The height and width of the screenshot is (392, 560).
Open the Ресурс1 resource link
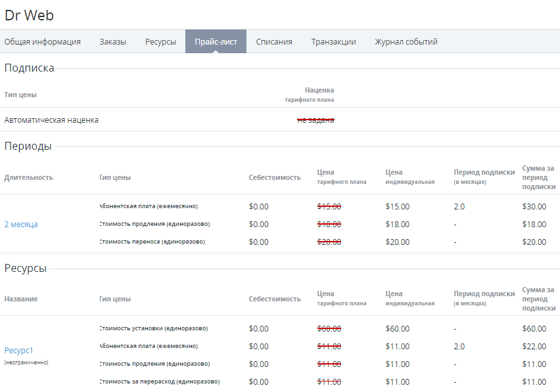point(18,350)
